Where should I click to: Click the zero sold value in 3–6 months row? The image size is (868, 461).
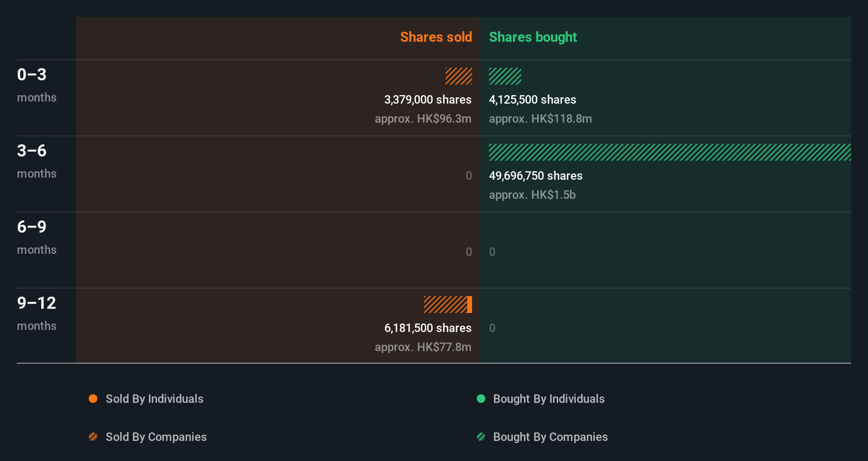[469, 176]
